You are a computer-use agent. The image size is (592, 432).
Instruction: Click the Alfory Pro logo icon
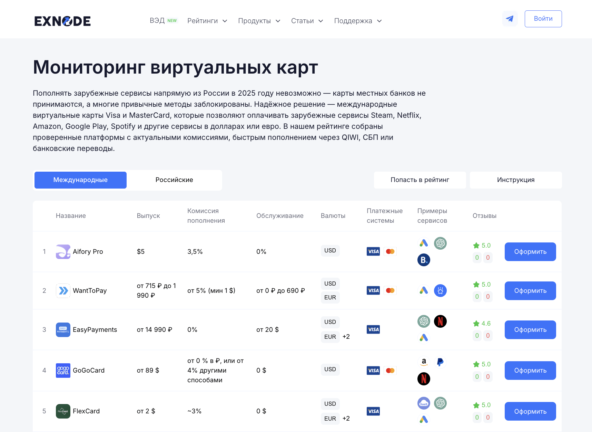63,251
